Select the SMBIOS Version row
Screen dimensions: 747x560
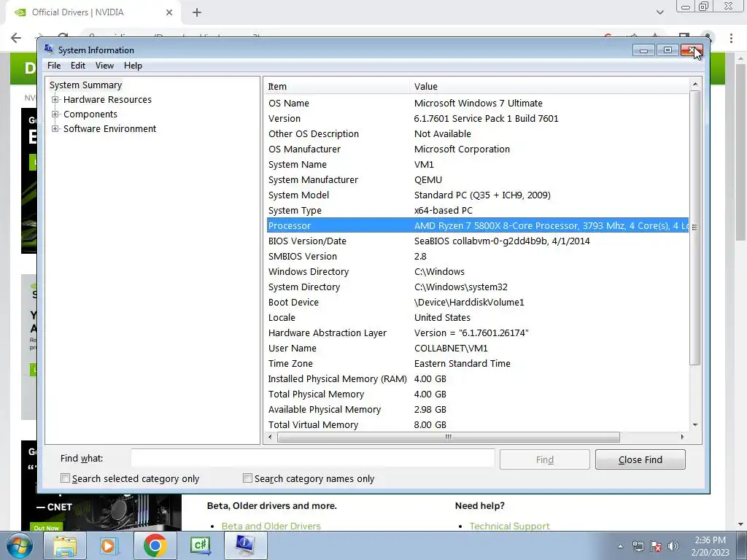pyautogui.click(x=477, y=256)
